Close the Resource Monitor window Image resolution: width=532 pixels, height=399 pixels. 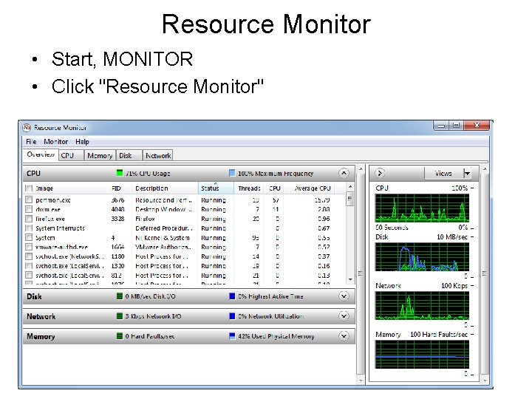click(x=477, y=126)
